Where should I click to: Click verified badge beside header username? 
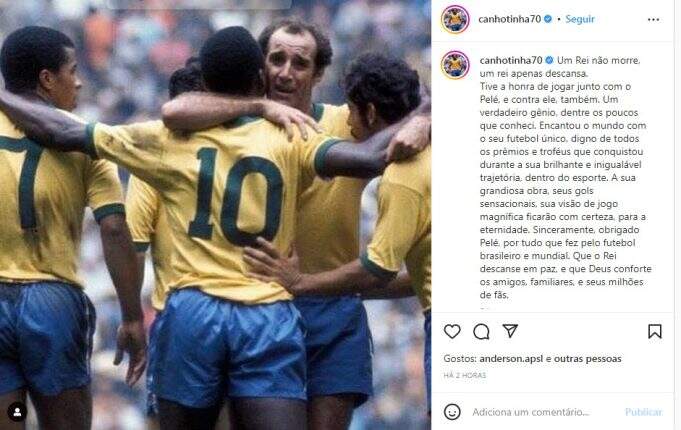[x=548, y=19]
